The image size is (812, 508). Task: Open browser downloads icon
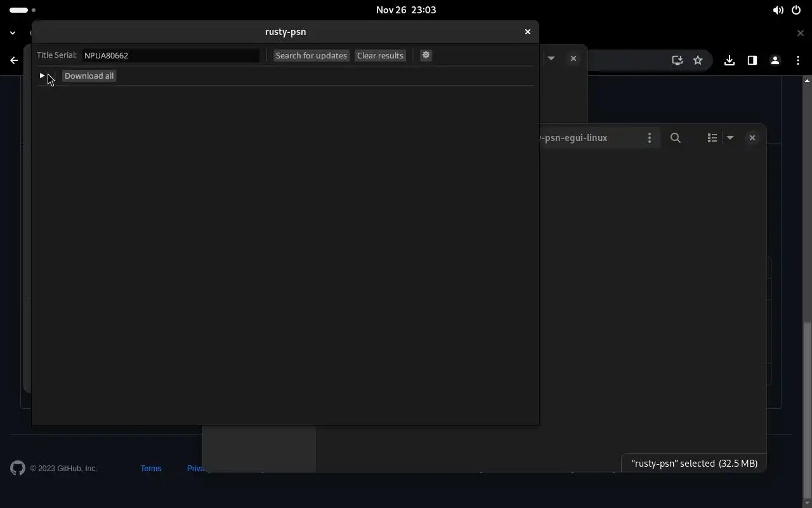[730, 60]
